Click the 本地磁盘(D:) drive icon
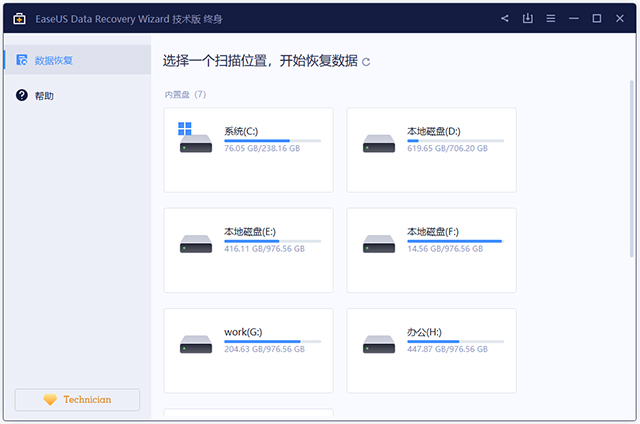This screenshot has height=424, width=640. click(x=379, y=143)
